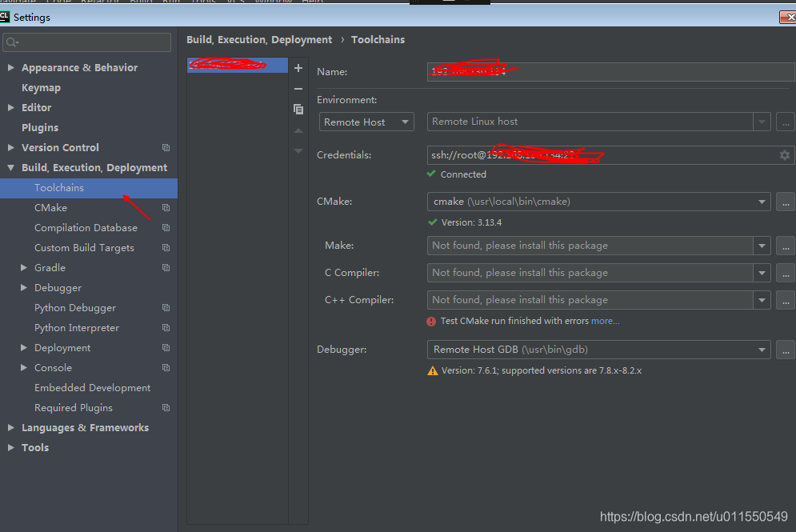Add a new toolchain with the plus icon

tap(298, 67)
